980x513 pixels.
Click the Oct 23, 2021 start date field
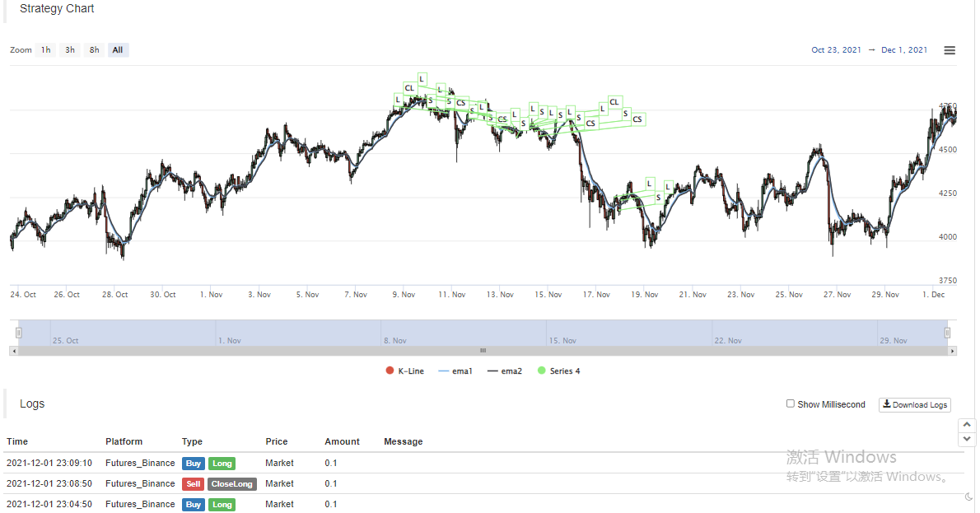click(836, 50)
